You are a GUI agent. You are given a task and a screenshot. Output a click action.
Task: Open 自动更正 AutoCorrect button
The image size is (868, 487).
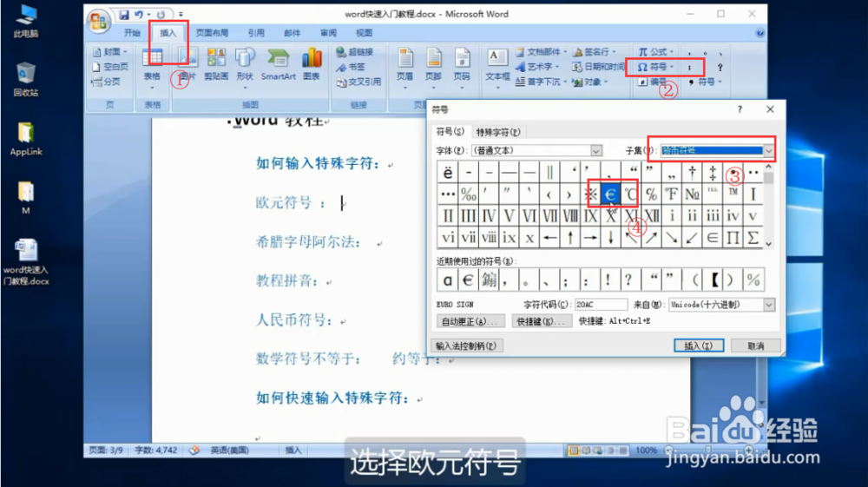pos(470,321)
